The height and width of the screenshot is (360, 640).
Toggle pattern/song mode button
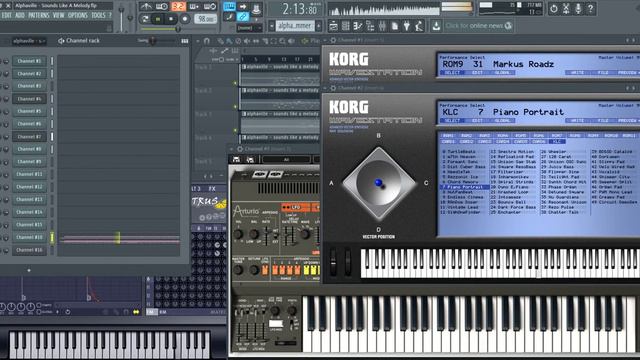(145, 19)
